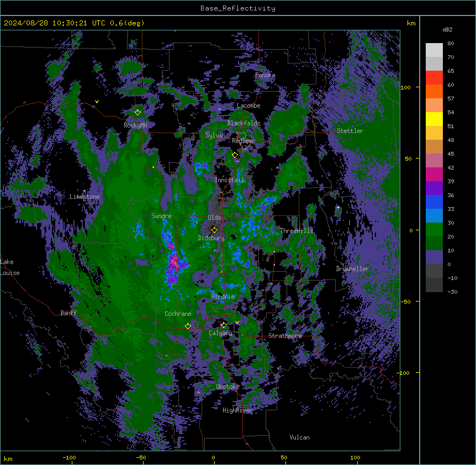
Task: Click the ThreeHills label
Action: [x=297, y=231]
